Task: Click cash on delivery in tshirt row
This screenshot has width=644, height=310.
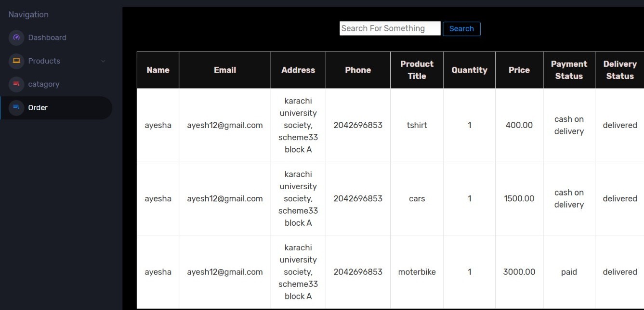Action: 569,125
